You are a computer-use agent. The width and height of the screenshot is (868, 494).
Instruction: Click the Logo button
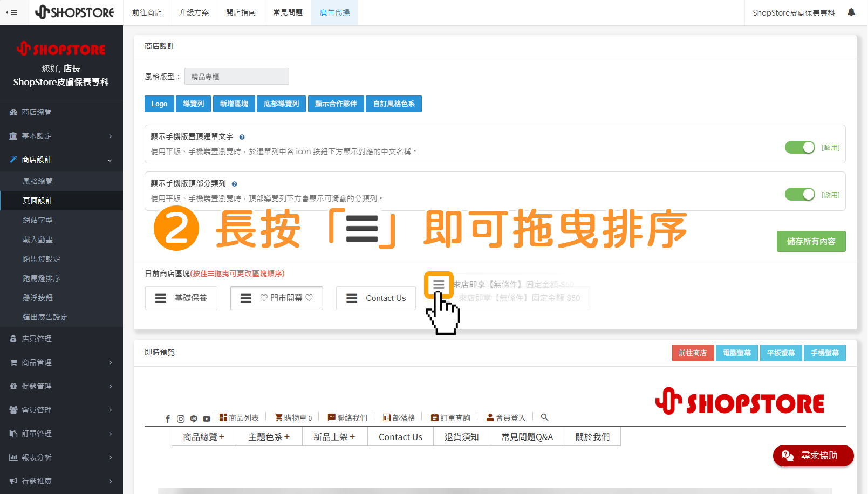click(159, 104)
